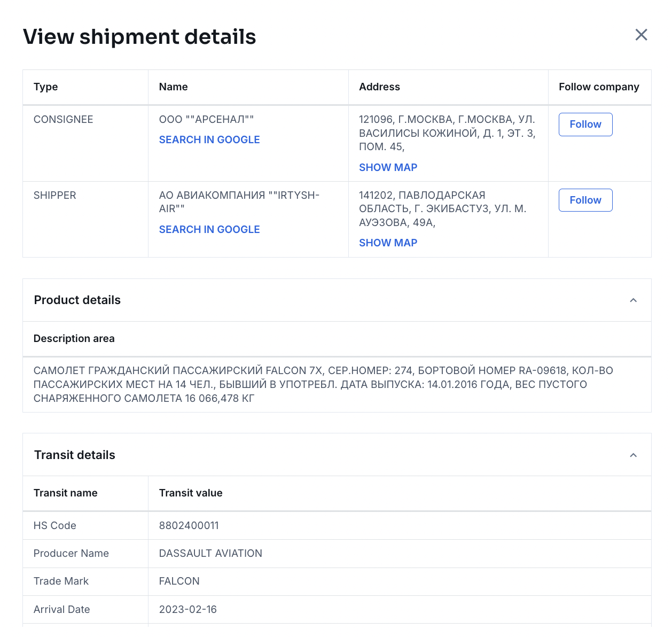
Task: Show map for the consignee Moscow address
Action: [x=388, y=168]
